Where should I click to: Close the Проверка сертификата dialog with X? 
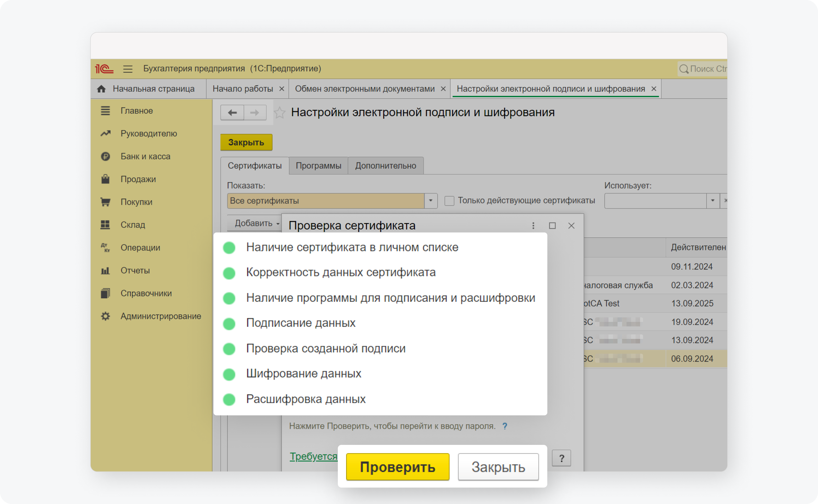click(571, 226)
